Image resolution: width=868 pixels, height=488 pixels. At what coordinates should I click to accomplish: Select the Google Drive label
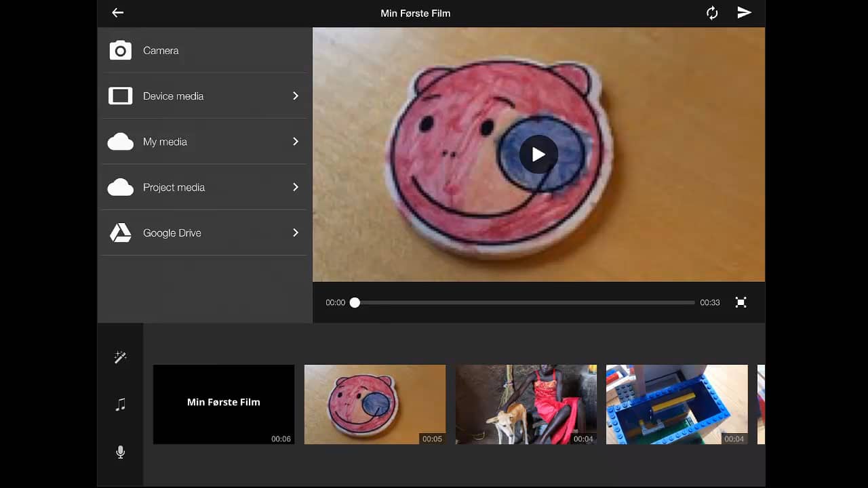[x=172, y=232]
